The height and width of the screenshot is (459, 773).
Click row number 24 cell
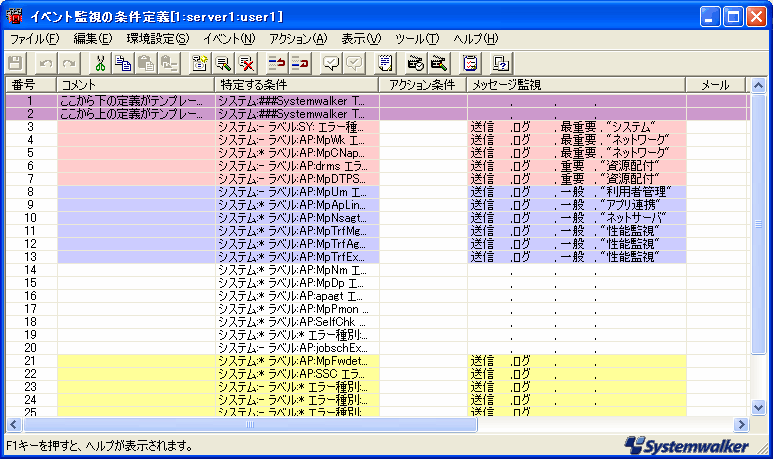pyautogui.click(x=31, y=400)
